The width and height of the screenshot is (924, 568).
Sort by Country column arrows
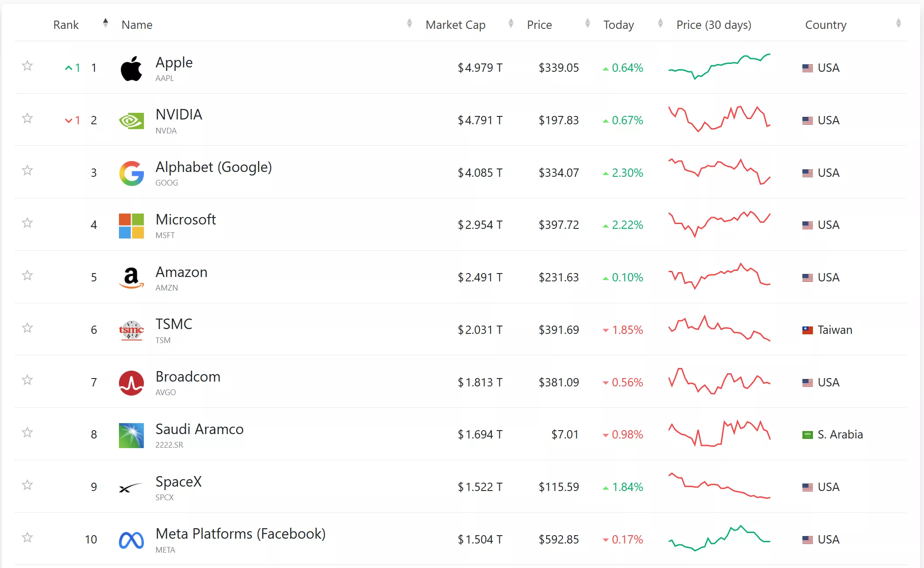coord(899,23)
